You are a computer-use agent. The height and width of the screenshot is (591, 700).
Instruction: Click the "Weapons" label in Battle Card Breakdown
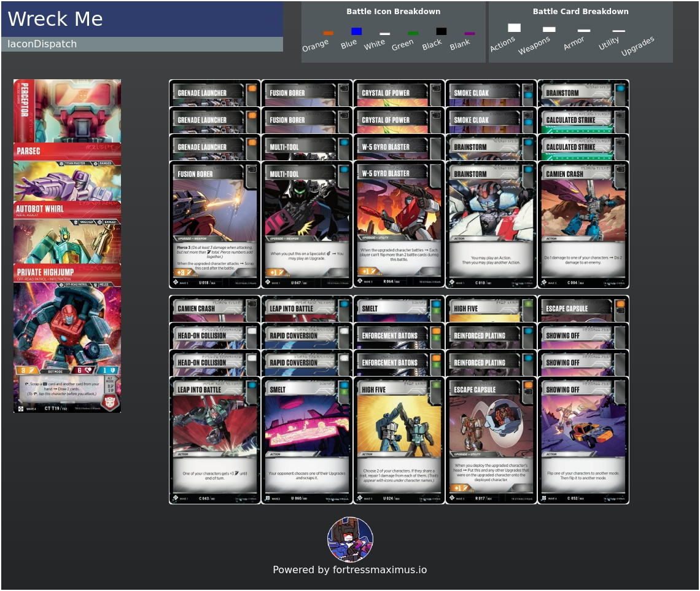534,45
